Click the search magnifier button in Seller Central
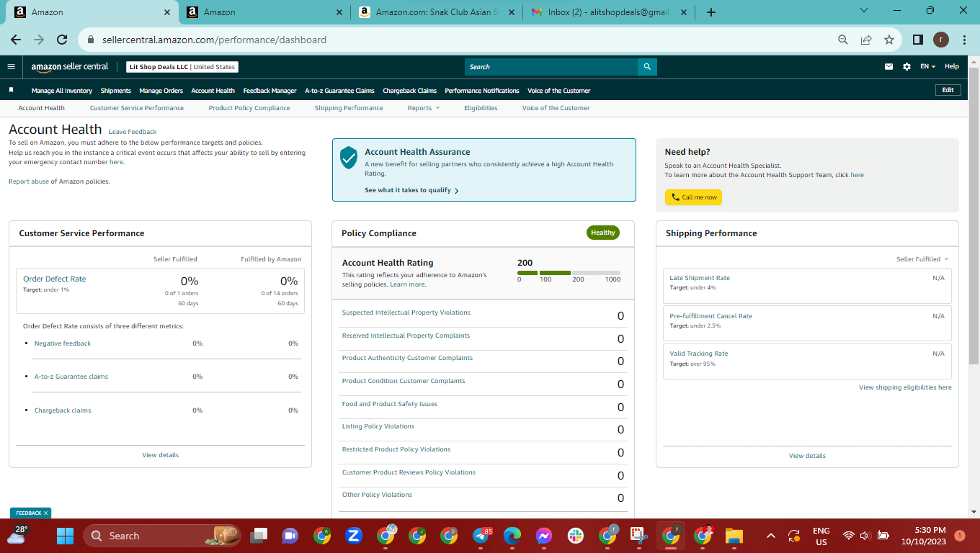 [647, 67]
